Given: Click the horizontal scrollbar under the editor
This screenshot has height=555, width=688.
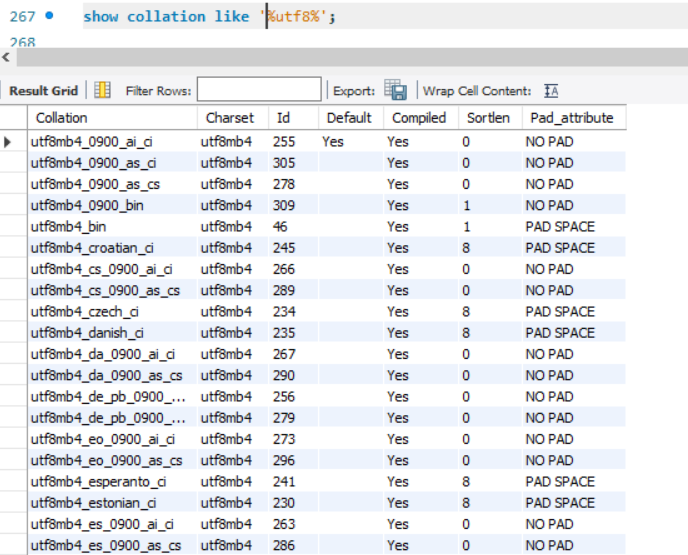Looking at the screenshot, I should [x=352, y=57].
